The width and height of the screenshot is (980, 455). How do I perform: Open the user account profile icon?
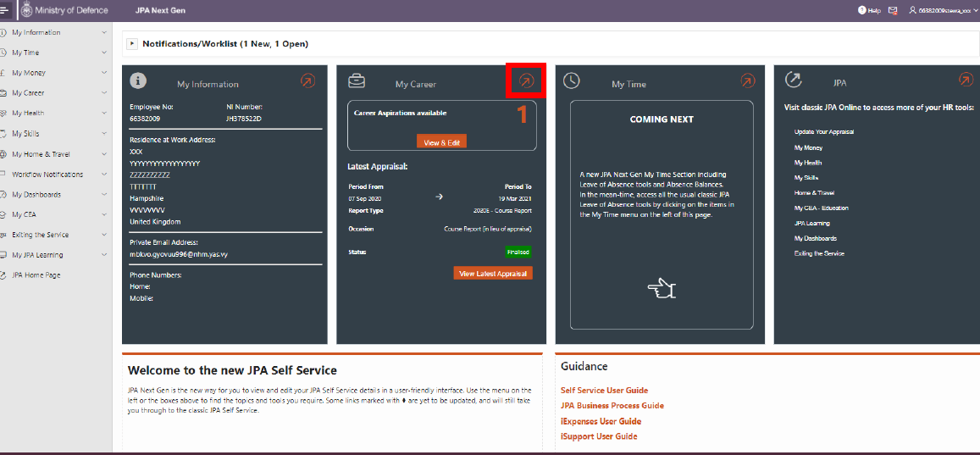pyautogui.click(x=912, y=10)
